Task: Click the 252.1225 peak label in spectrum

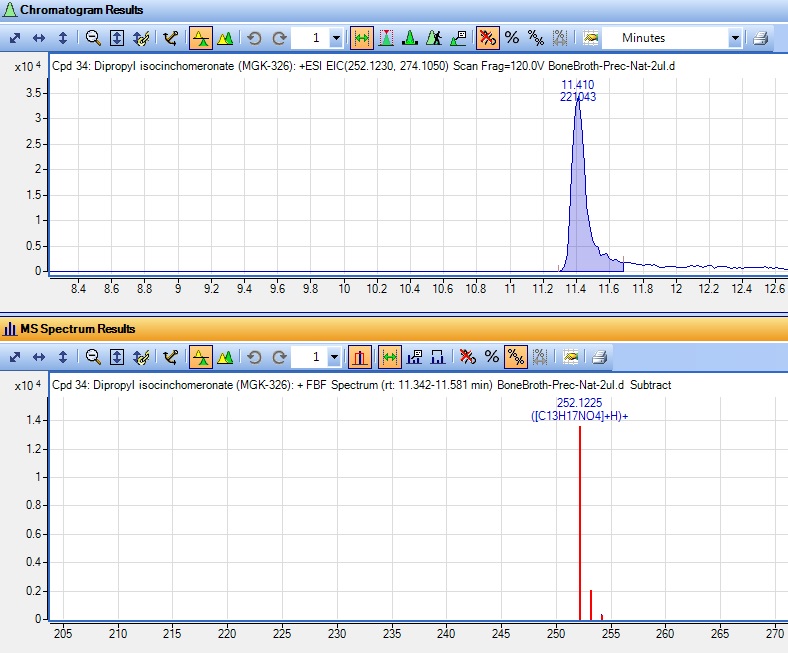Action: (579, 403)
